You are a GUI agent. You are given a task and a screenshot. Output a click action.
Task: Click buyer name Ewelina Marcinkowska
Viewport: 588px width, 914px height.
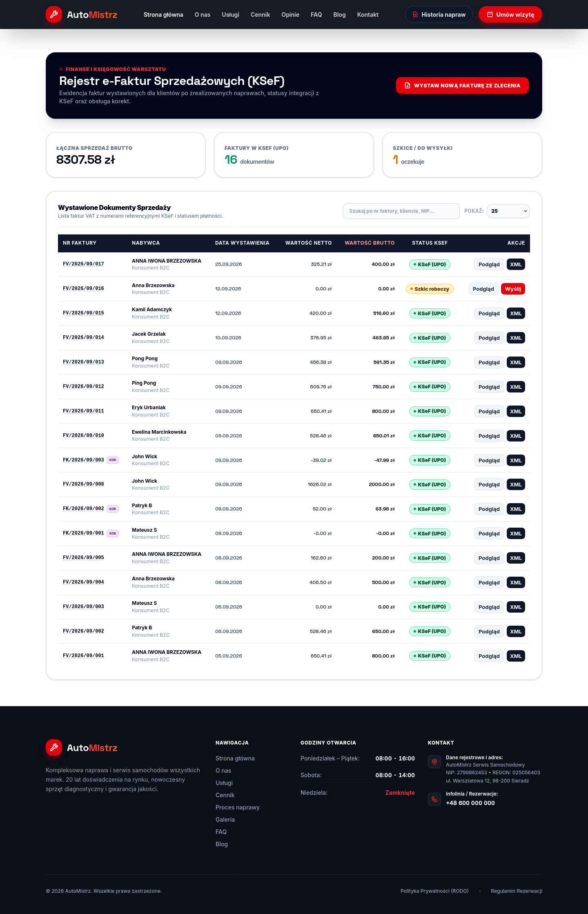click(159, 432)
